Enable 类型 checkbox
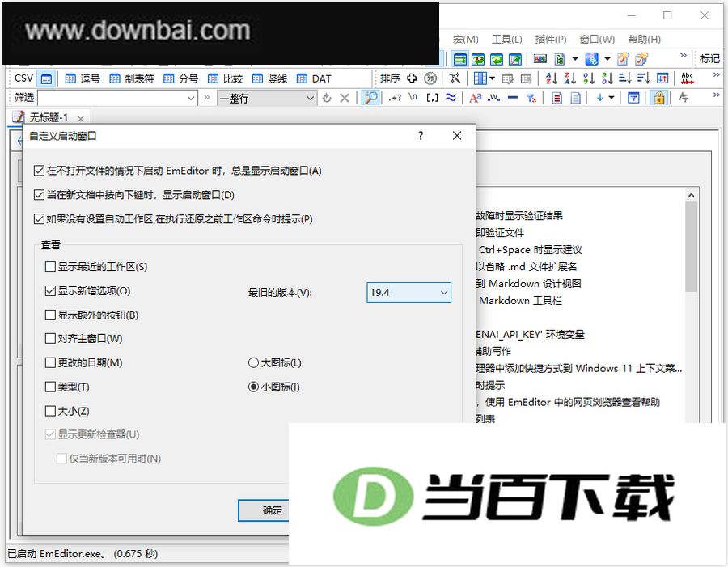The image size is (728, 567). [x=50, y=387]
